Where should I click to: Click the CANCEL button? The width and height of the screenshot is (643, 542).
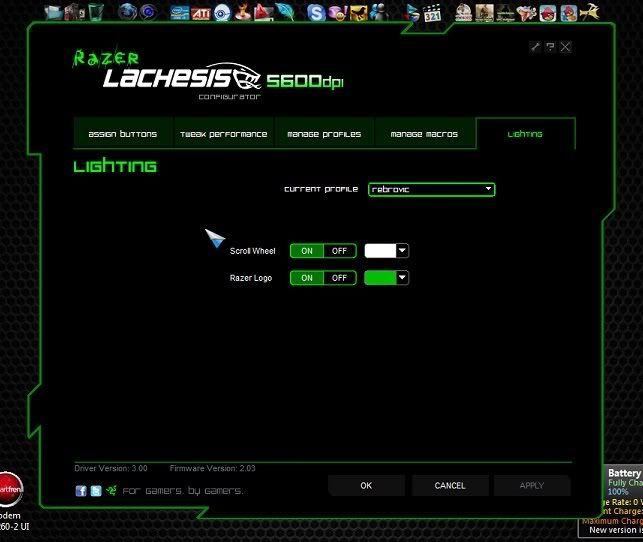450,485
